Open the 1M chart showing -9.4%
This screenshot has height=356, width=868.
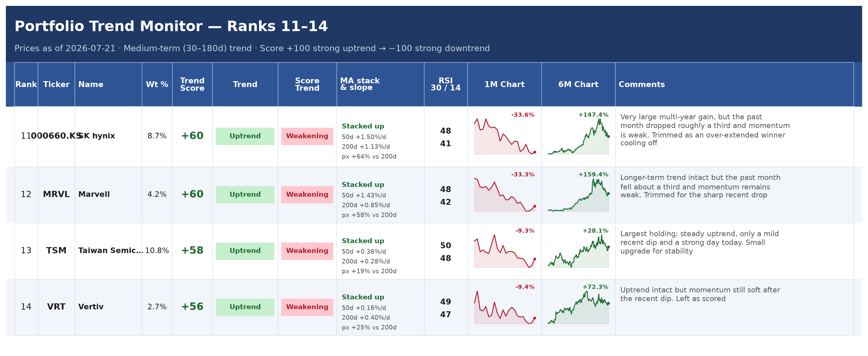[x=504, y=307]
